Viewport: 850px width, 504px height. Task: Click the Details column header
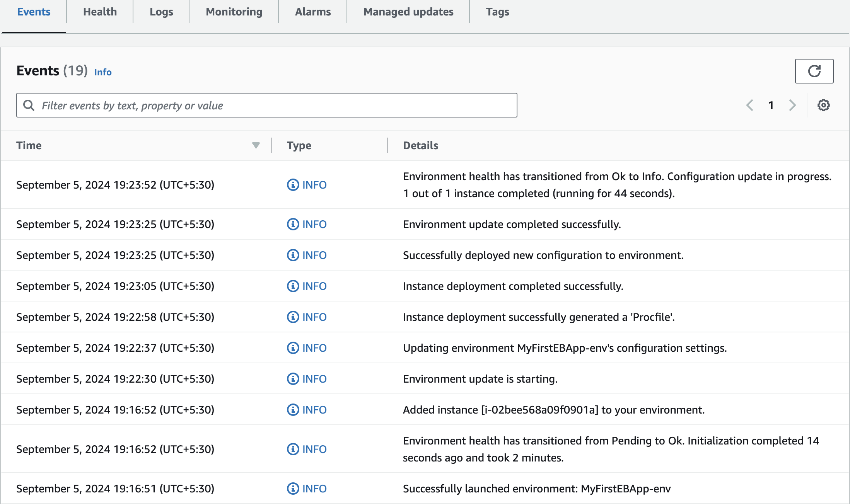(x=420, y=145)
